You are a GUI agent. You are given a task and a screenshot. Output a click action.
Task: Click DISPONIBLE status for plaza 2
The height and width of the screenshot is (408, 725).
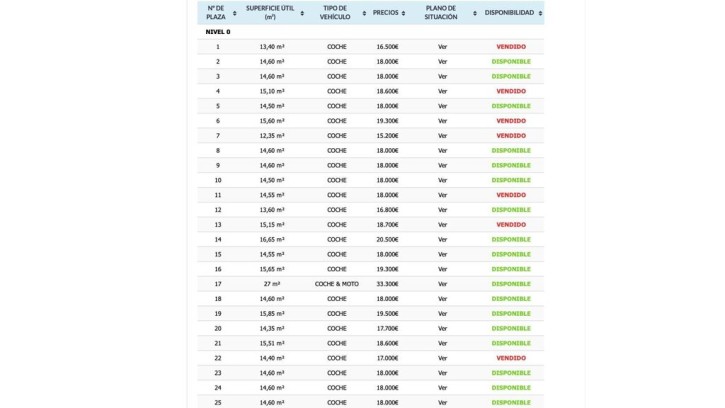click(510, 62)
